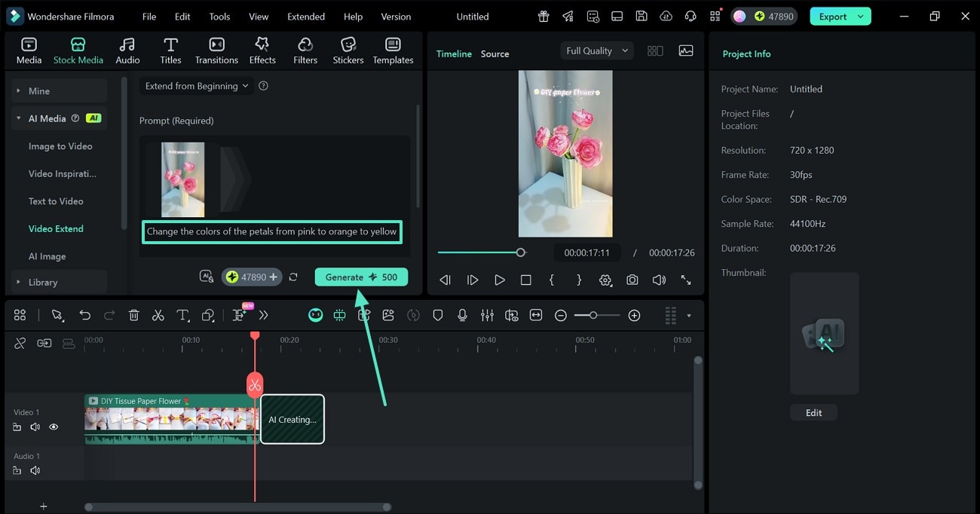Image resolution: width=980 pixels, height=514 pixels.
Task: Mute the Video 1 track
Action: click(x=35, y=427)
